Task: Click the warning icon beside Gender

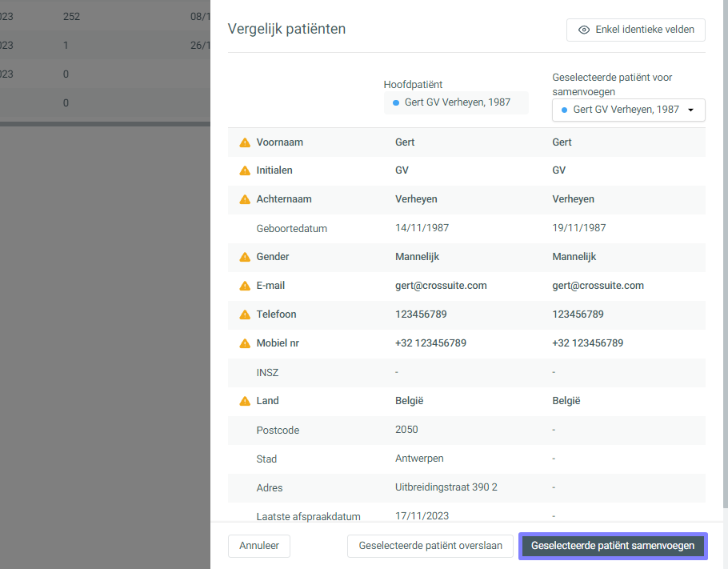Action: (x=245, y=257)
